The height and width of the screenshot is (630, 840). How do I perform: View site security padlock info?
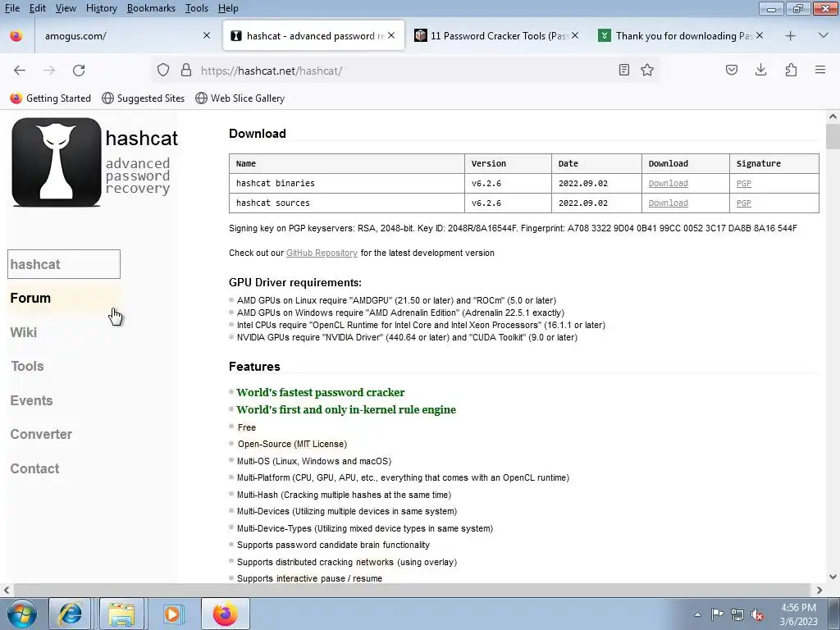(186, 71)
